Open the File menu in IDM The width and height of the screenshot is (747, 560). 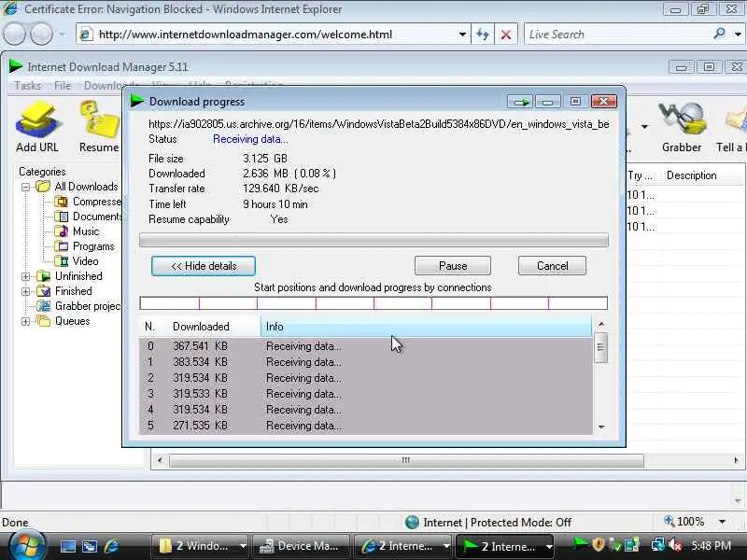click(x=63, y=86)
